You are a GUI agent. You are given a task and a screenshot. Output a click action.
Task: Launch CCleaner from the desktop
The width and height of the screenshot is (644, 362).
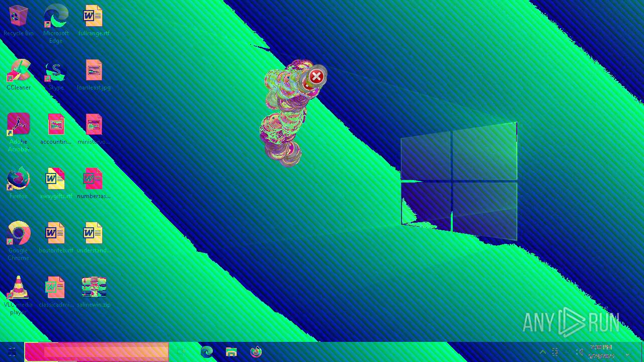tap(19, 74)
